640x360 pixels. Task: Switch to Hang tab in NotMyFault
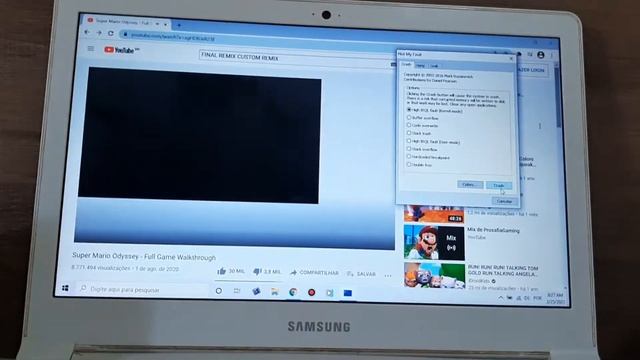click(x=420, y=65)
